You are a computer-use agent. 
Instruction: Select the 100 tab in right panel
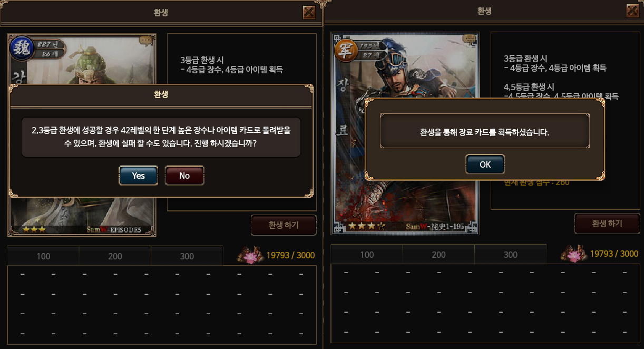pyautogui.click(x=367, y=255)
